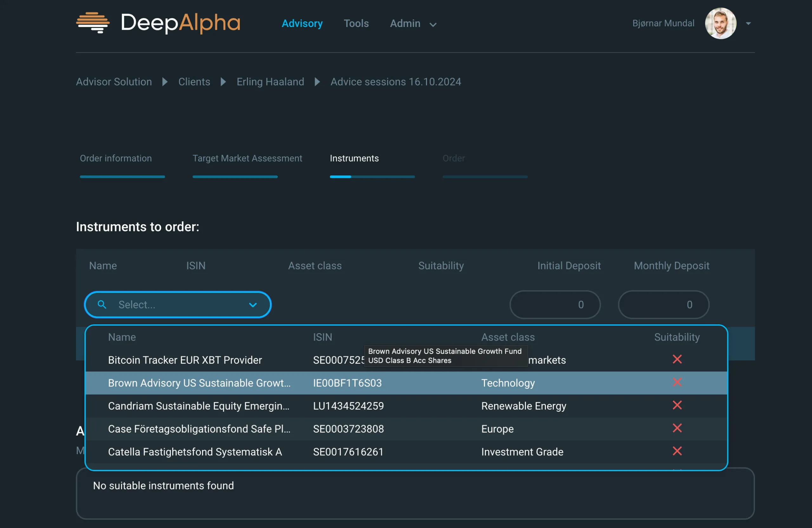Viewport: 812px width, 528px height.
Task: Select the Instruments step
Action: 354,158
